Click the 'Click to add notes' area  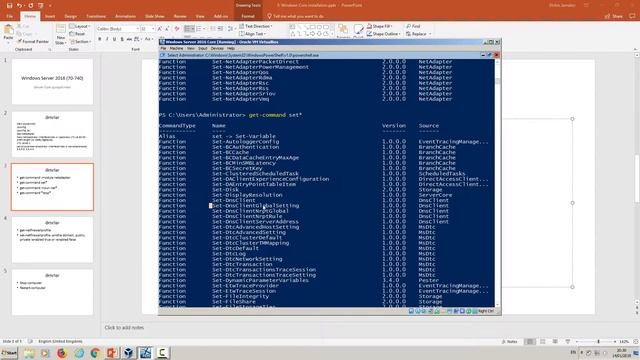[x=124, y=327]
